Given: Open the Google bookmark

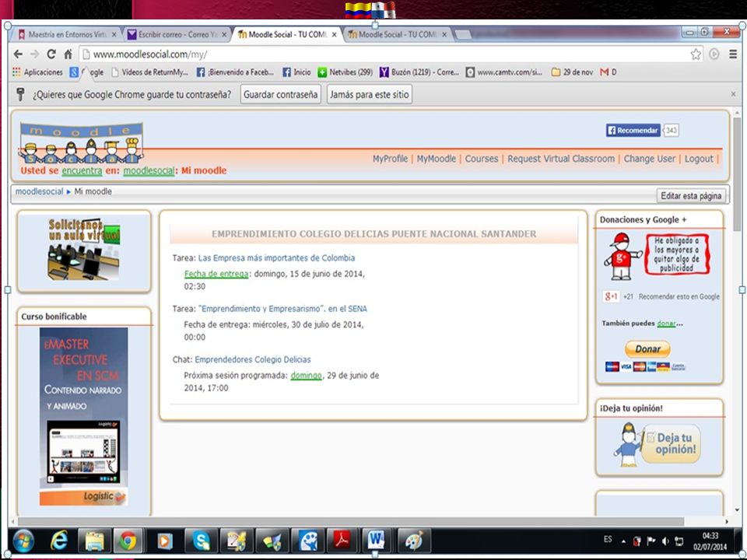Looking at the screenshot, I should click(86, 72).
